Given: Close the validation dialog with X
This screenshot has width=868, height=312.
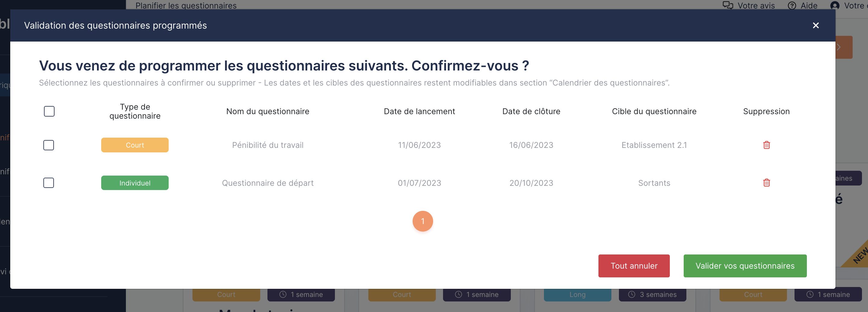Looking at the screenshot, I should 815,26.
